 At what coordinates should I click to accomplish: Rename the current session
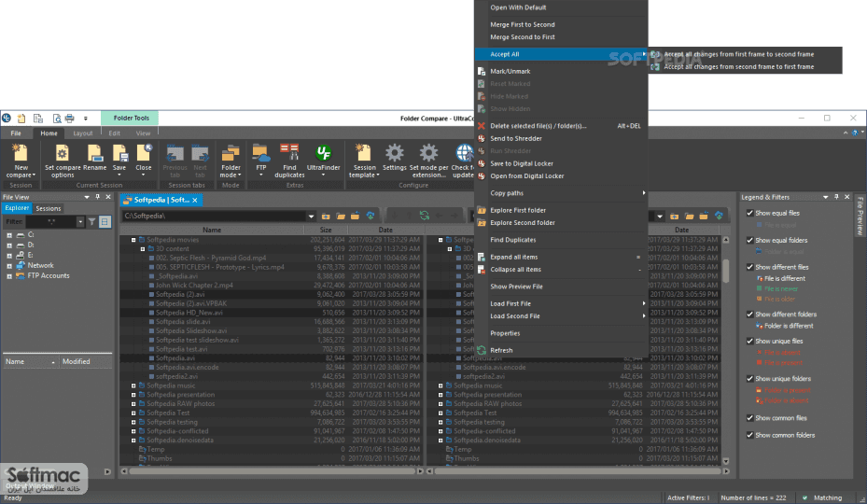tap(94, 158)
